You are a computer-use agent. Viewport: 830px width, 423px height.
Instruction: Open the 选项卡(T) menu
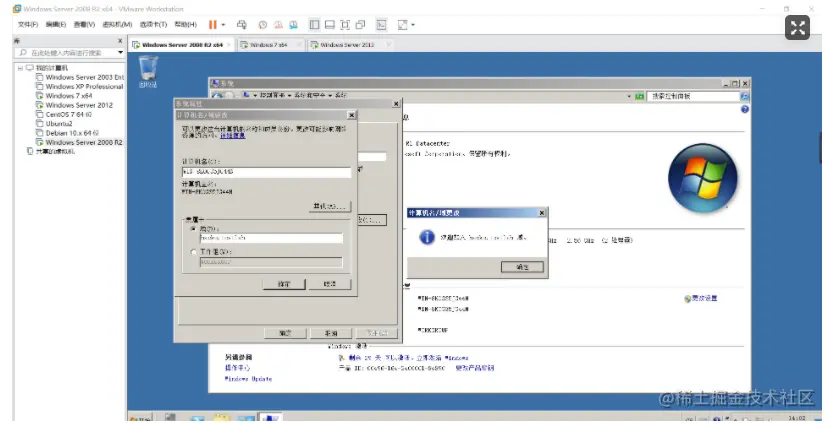point(153,24)
